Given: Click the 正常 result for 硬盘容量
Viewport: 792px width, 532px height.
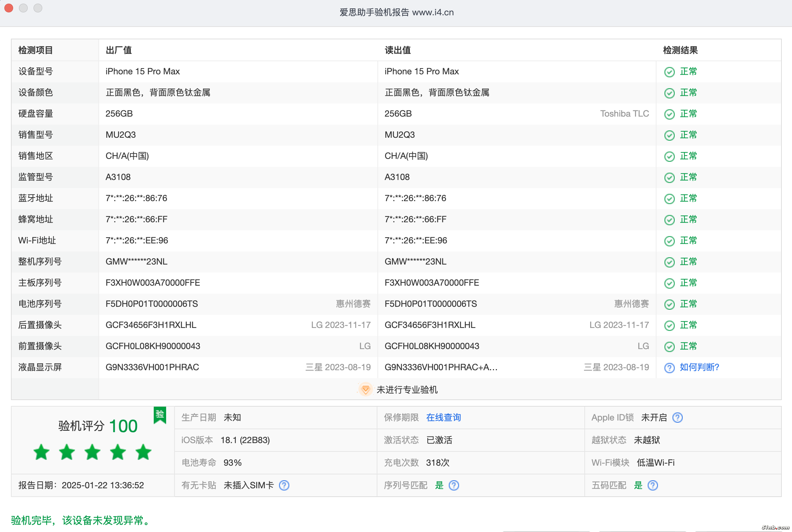Looking at the screenshot, I should point(688,114).
